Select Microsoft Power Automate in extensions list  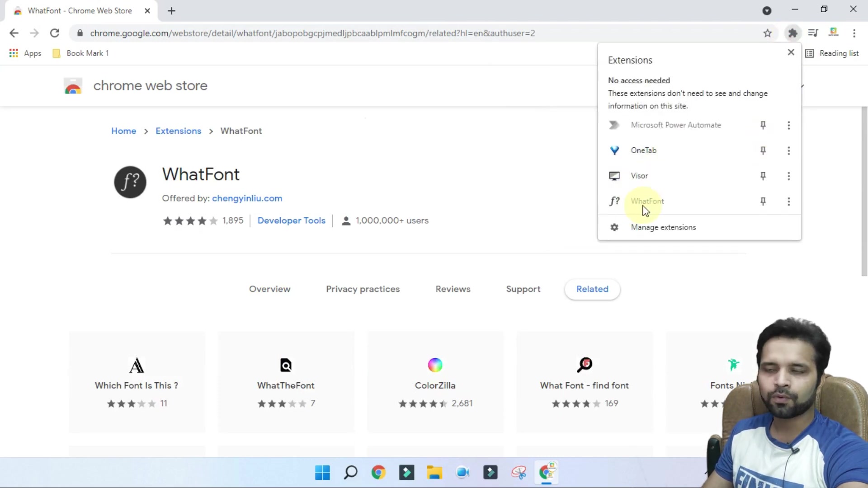tap(675, 125)
